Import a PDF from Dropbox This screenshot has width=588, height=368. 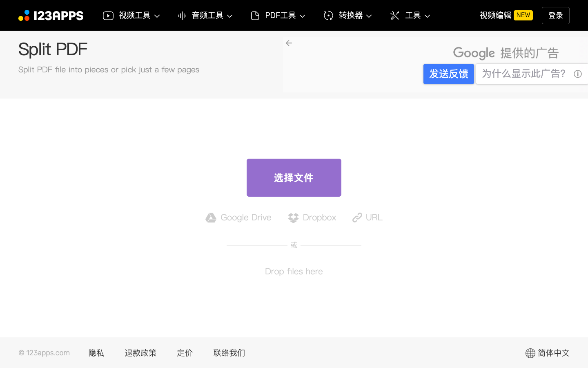(312, 217)
